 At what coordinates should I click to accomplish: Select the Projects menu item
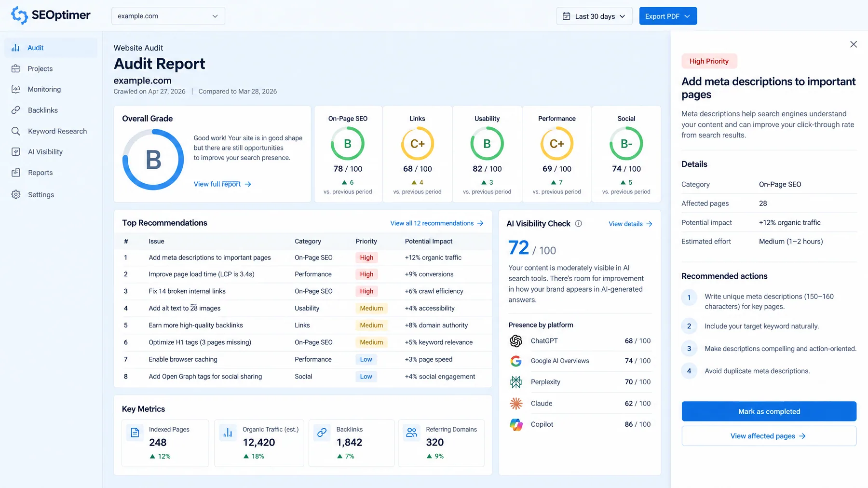(x=51, y=68)
